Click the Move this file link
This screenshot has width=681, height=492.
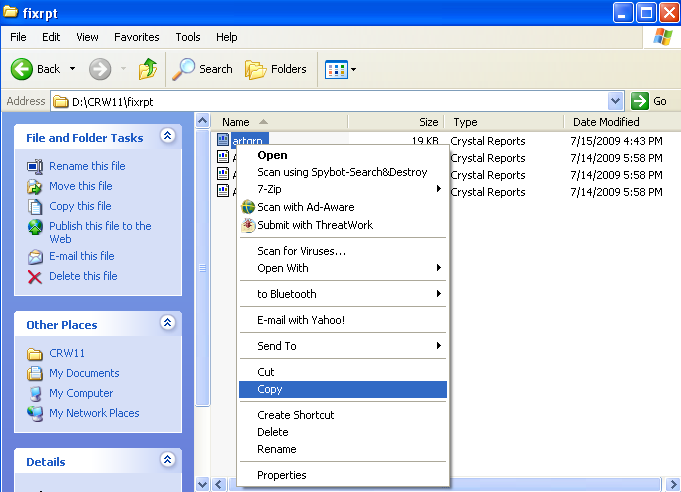[81, 186]
